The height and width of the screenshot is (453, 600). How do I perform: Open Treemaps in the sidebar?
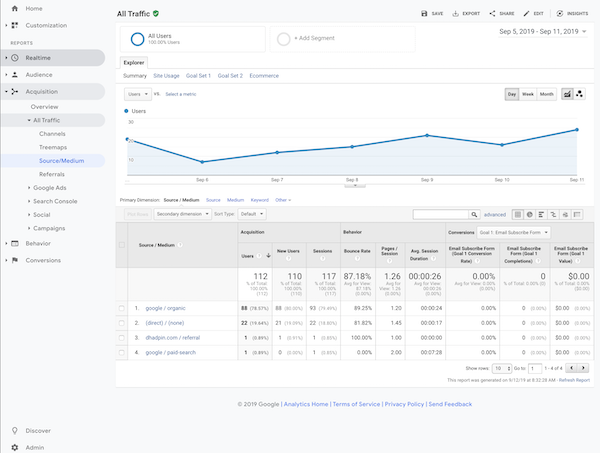pos(53,147)
